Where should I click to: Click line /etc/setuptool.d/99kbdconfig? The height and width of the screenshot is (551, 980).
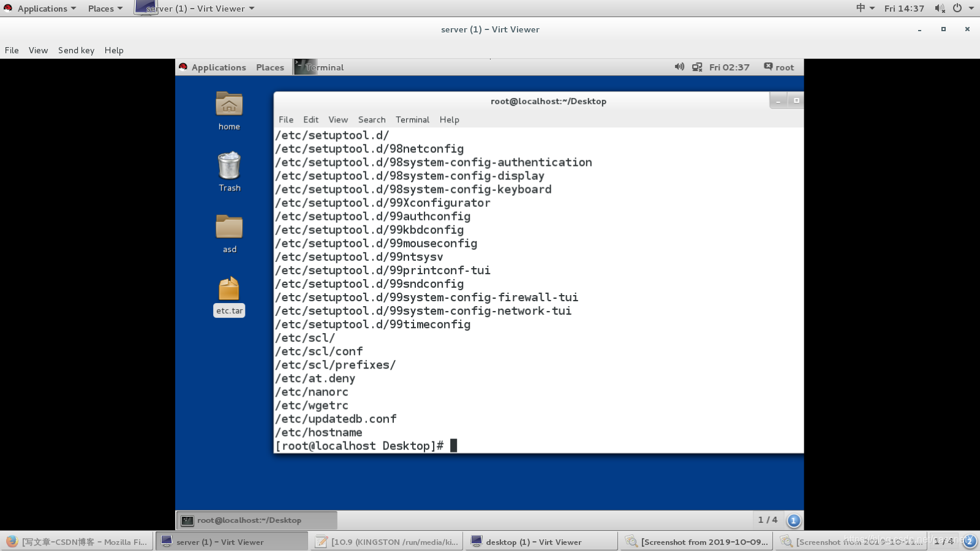pos(369,230)
